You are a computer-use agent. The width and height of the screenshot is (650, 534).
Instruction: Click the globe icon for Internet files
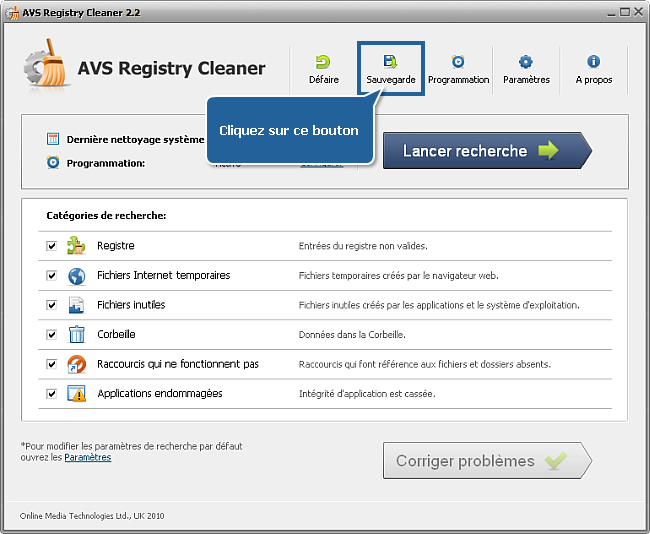[76, 276]
